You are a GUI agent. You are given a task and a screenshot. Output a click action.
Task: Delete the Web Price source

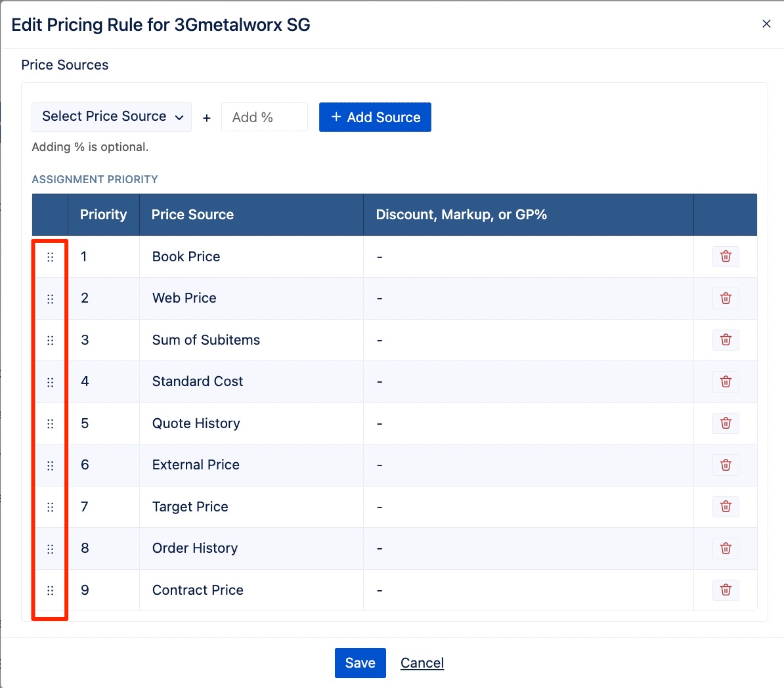pos(726,299)
